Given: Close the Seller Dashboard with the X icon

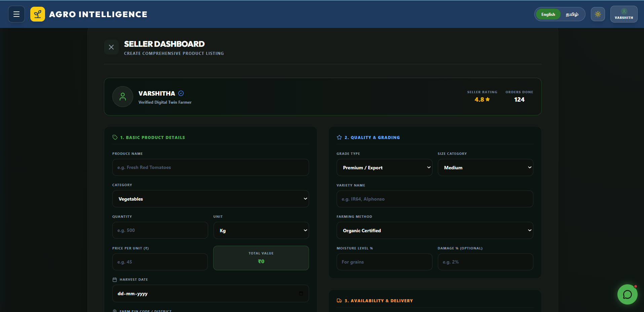Looking at the screenshot, I should pos(111,47).
